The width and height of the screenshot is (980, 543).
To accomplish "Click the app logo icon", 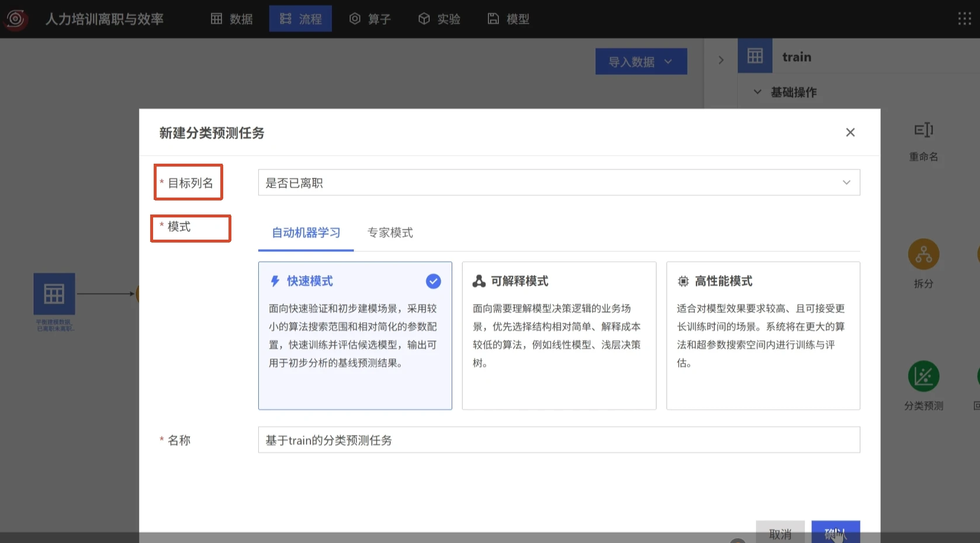I will (16, 19).
